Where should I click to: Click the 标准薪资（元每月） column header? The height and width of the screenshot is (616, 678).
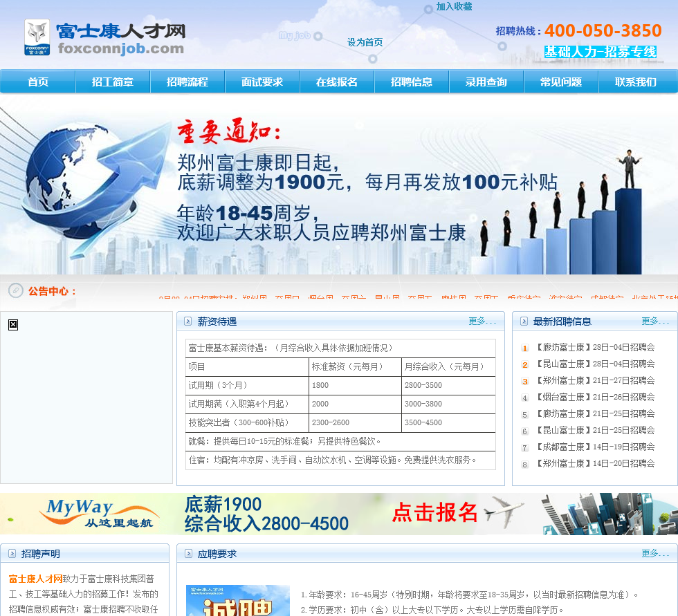pos(355,366)
